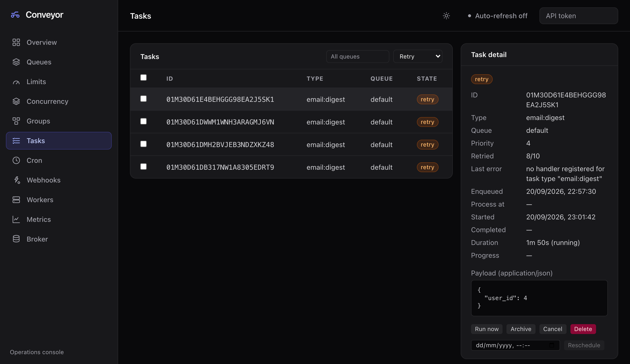Select Tasks in sidebar

pyautogui.click(x=59, y=141)
